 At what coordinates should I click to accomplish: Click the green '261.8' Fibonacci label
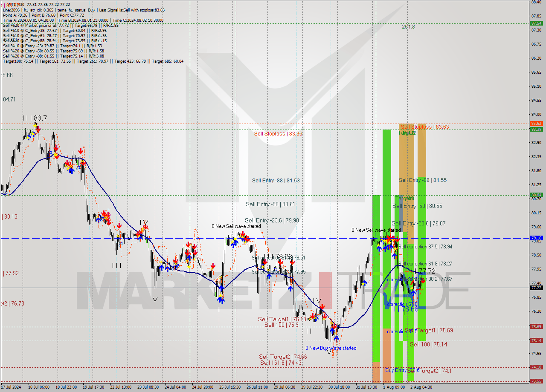point(408,27)
